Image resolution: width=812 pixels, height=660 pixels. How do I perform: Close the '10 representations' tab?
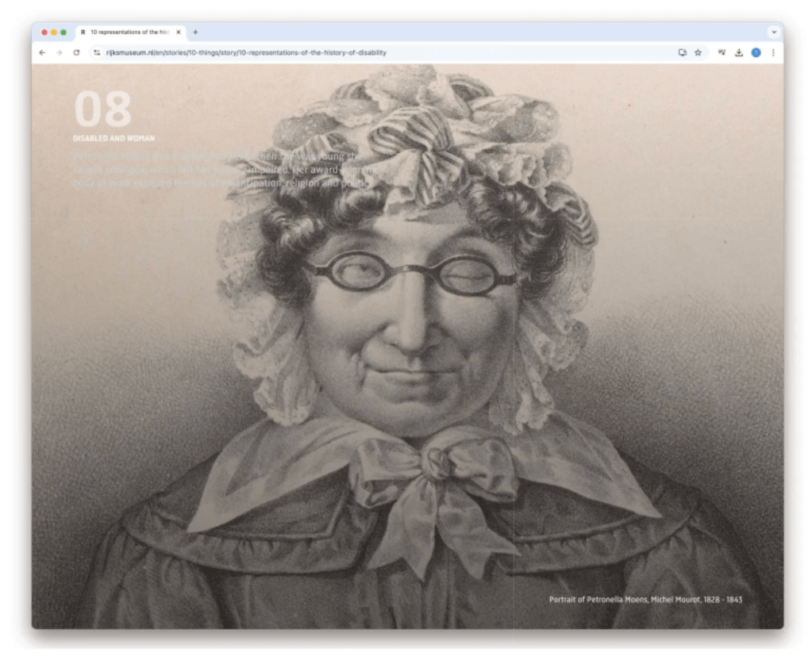point(179,33)
